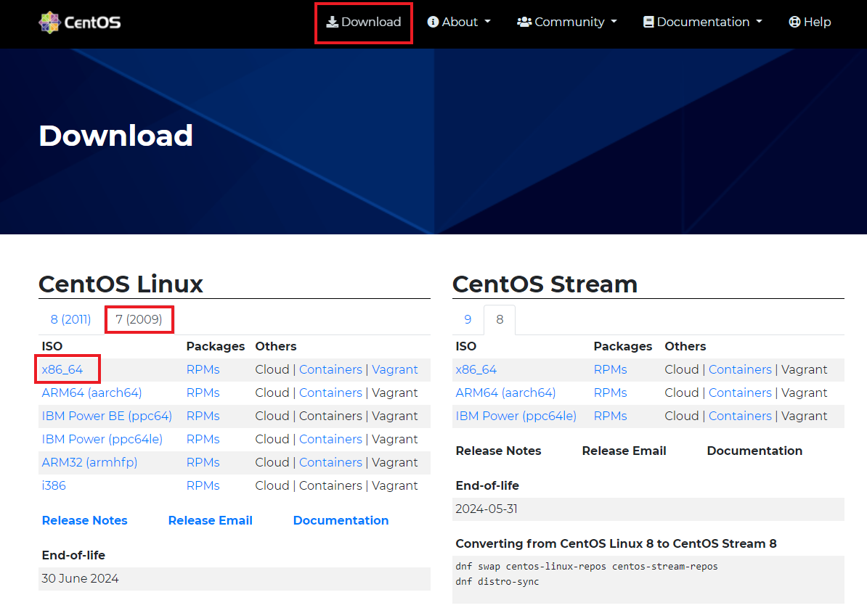Switch to the CentOS Stream 9 tab

468,319
